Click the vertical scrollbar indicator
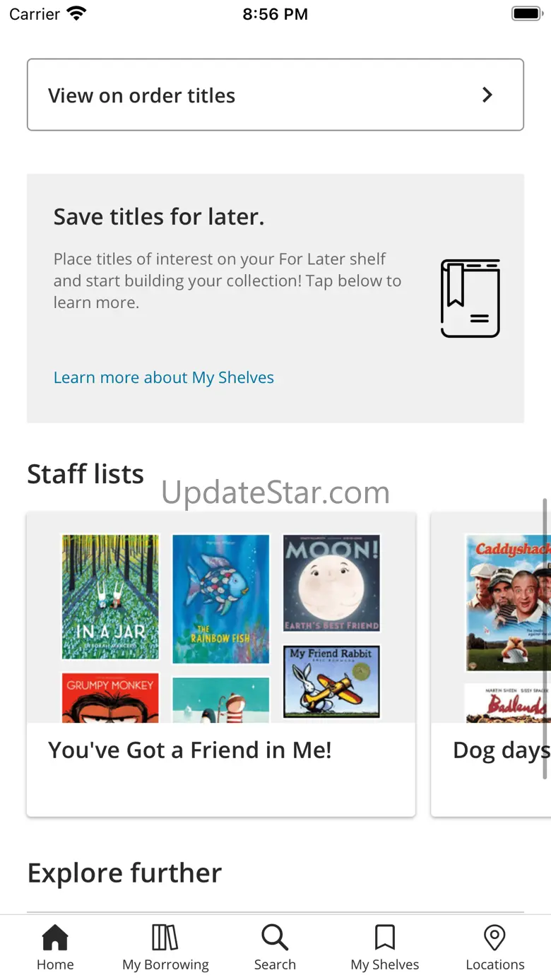 (545, 636)
